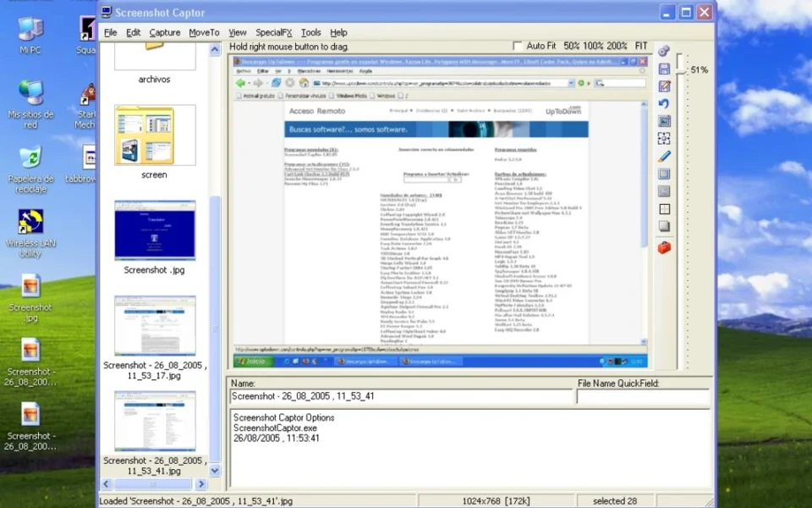812x508 pixels.
Task: Open the SpecialFX menu
Action: coord(273,32)
